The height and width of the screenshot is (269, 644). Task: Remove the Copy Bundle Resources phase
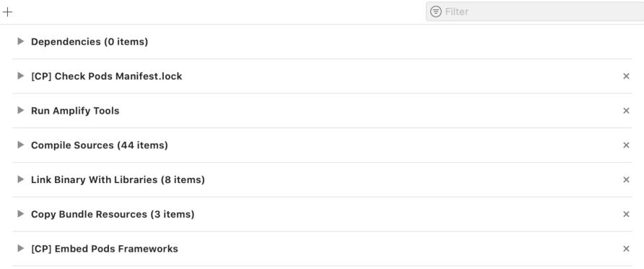point(626,214)
